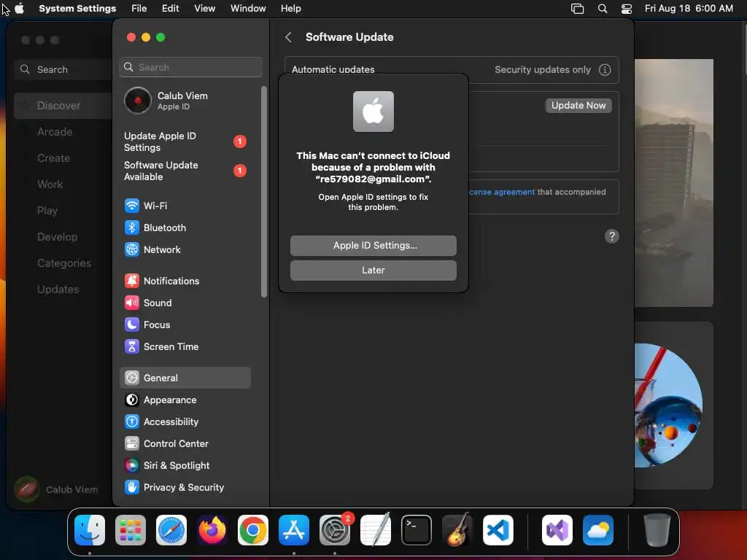Go back with the chevron beside Software Update

[x=288, y=37]
